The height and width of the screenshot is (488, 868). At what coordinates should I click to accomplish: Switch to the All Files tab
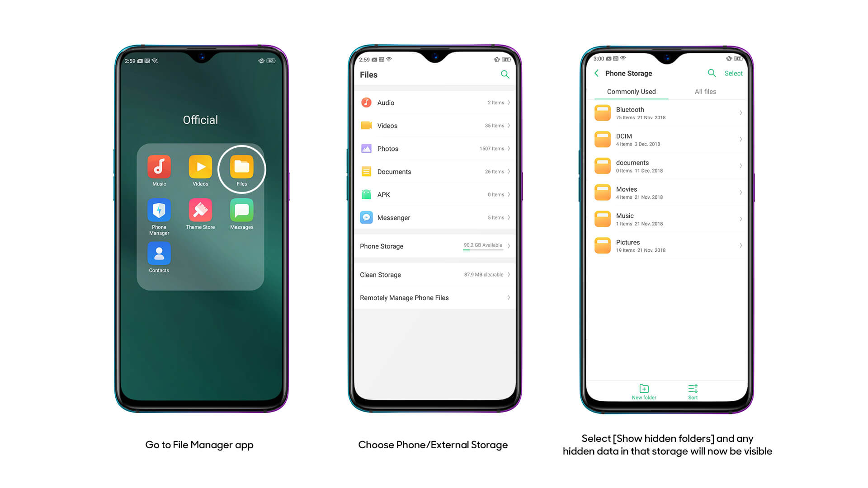tap(705, 91)
